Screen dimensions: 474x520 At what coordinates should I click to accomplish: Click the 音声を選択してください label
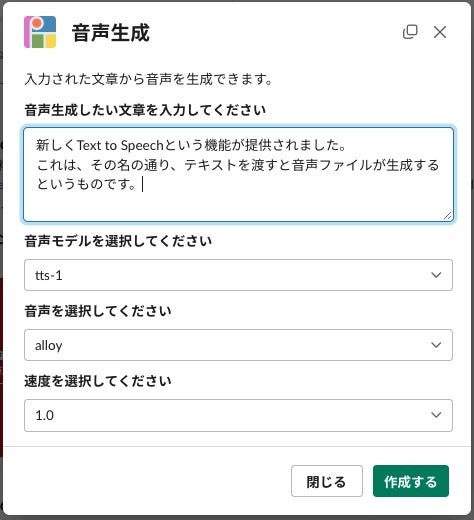[x=98, y=311]
